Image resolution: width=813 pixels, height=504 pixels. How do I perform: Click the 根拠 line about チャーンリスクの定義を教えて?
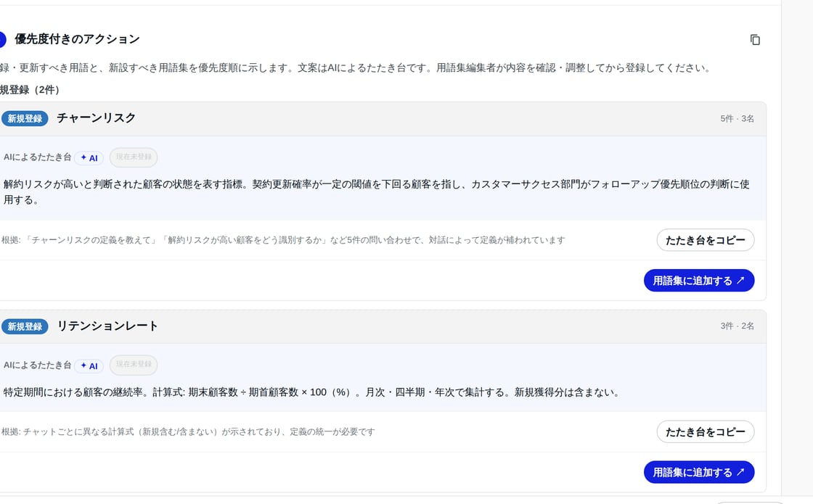(x=283, y=240)
